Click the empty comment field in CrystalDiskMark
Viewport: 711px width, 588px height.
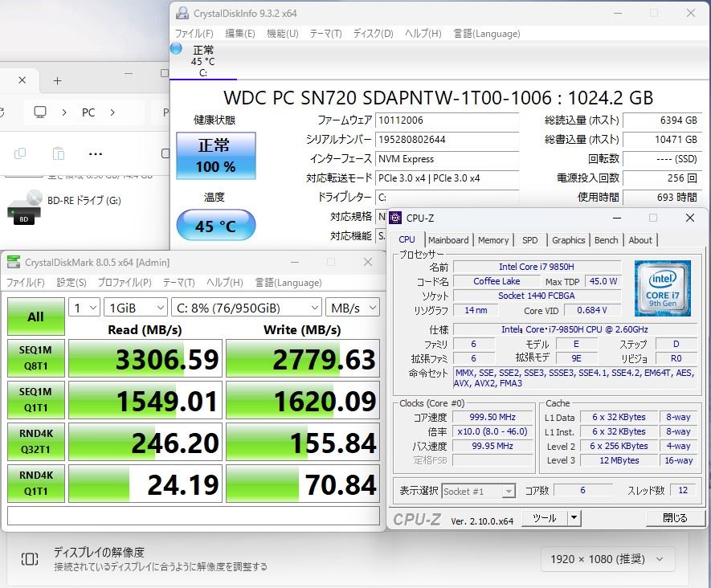pos(194,516)
